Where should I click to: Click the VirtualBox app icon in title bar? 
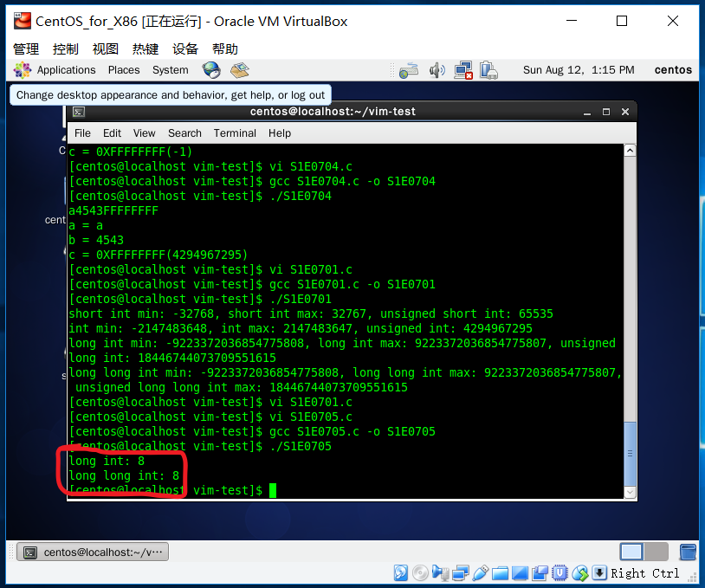point(22,21)
